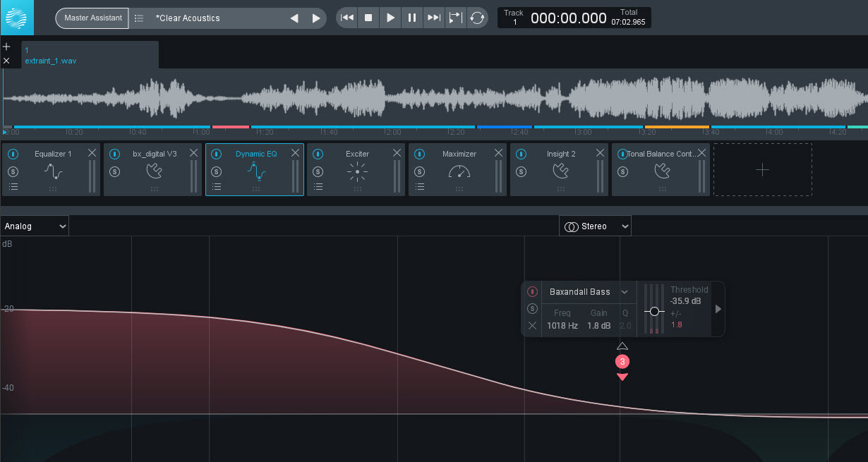The width and height of the screenshot is (868, 462).
Task: Add a new track with plus icon
Action: (x=6, y=47)
